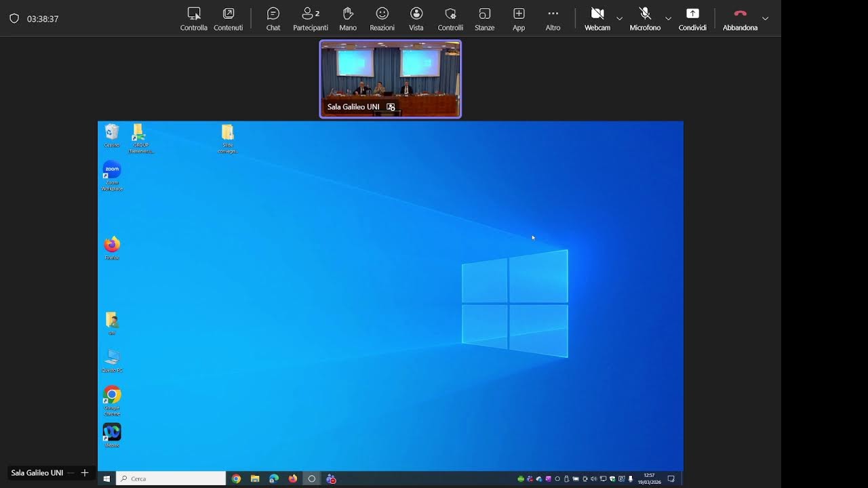
Task: Open Firefox from the taskbar
Action: [x=293, y=479]
